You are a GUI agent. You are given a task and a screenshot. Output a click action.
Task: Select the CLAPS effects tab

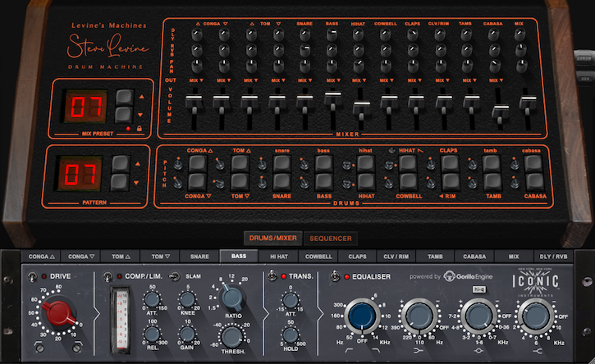click(358, 257)
